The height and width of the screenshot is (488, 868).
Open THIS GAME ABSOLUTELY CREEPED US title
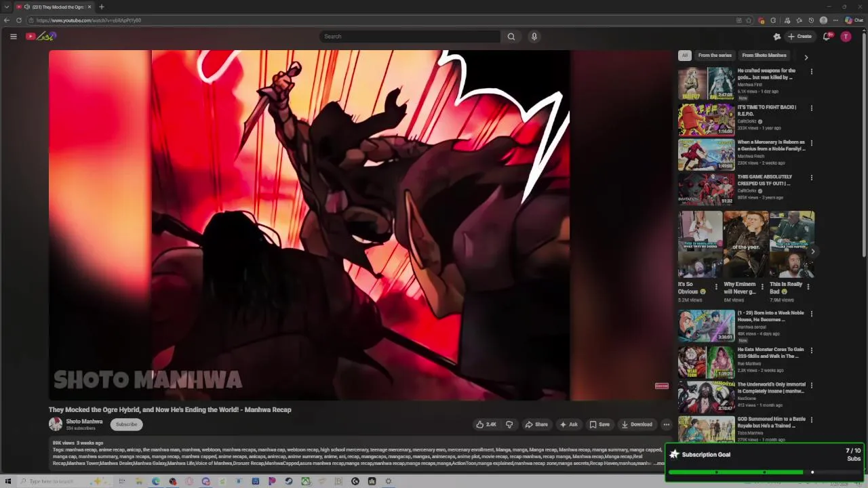pyautogui.click(x=765, y=180)
